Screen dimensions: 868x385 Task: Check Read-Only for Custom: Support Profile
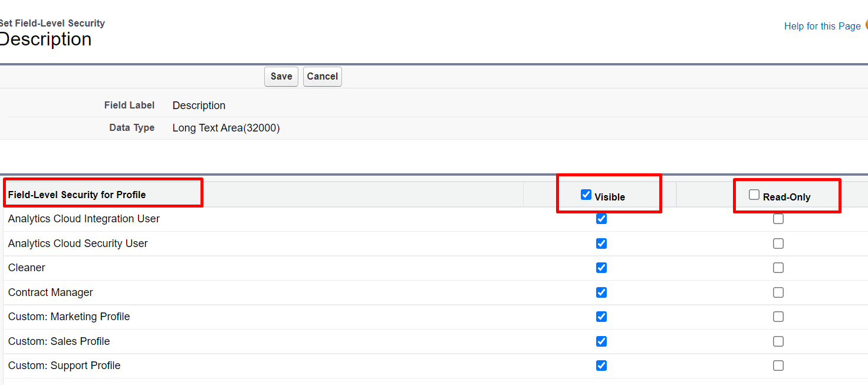[778, 366]
